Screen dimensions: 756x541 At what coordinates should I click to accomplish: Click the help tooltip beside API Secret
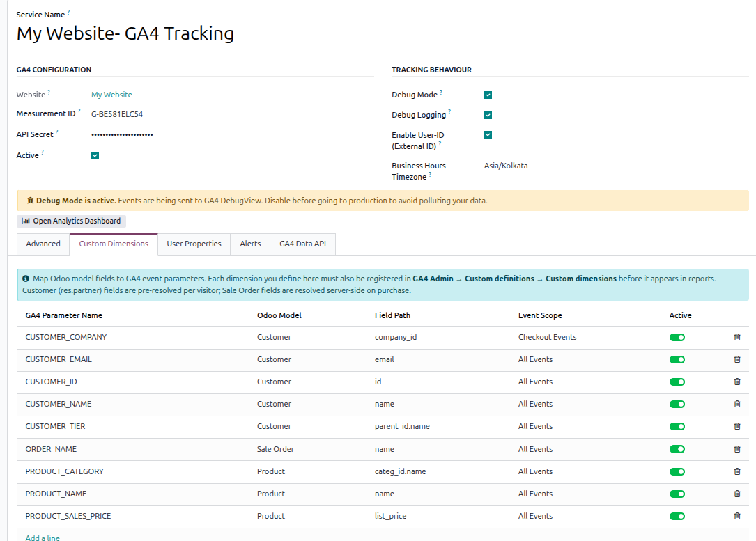coord(57,132)
